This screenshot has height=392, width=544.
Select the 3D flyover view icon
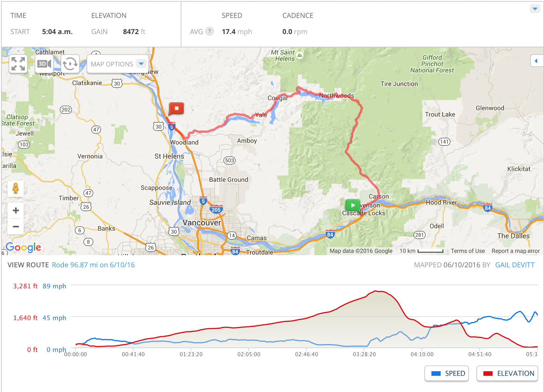[44, 64]
